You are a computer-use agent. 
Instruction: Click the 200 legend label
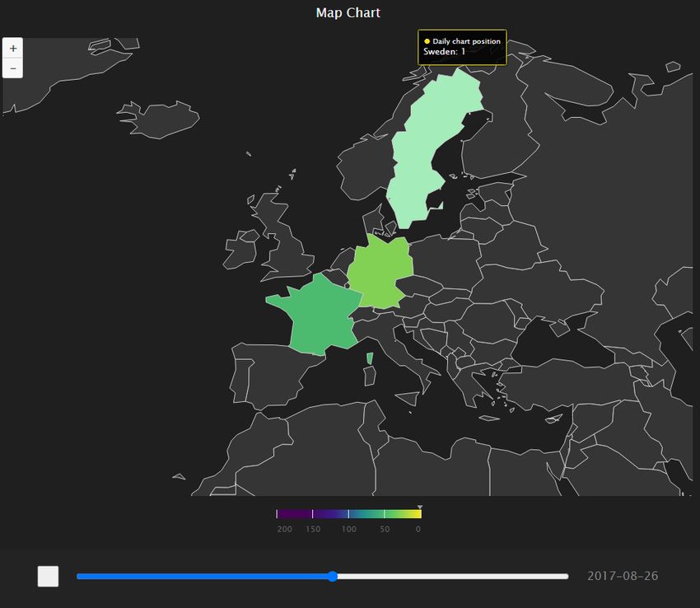point(284,530)
